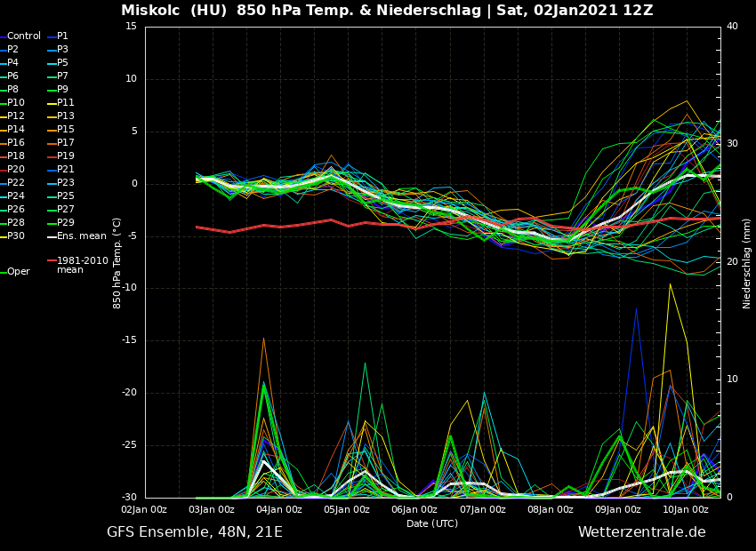The image size is (756, 551).
Task: Click the Miskolc chart title
Action: coord(387,11)
